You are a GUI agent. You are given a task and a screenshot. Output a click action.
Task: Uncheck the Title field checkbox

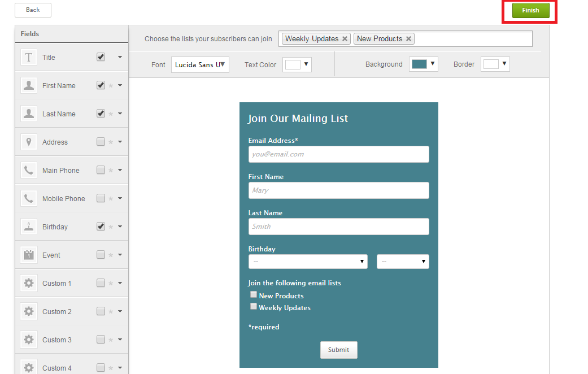point(101,57)
